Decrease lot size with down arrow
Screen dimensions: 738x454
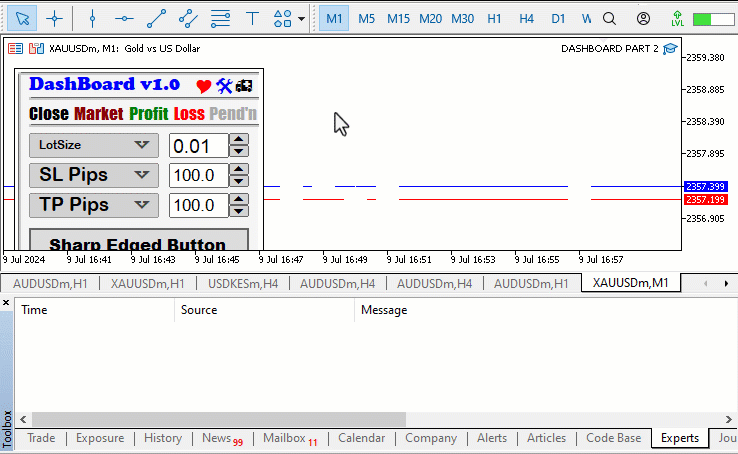[x=239, y=151]
